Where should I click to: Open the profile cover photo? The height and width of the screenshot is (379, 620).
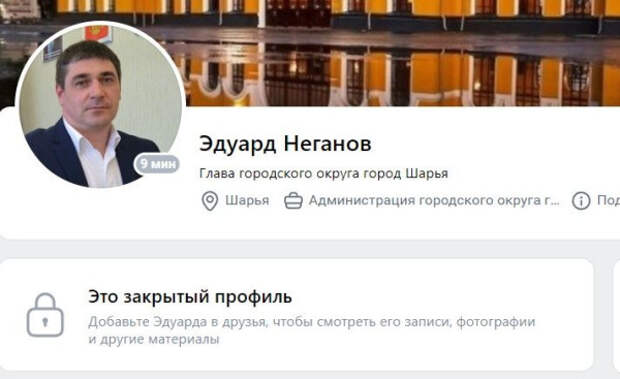tap(395, 53)
